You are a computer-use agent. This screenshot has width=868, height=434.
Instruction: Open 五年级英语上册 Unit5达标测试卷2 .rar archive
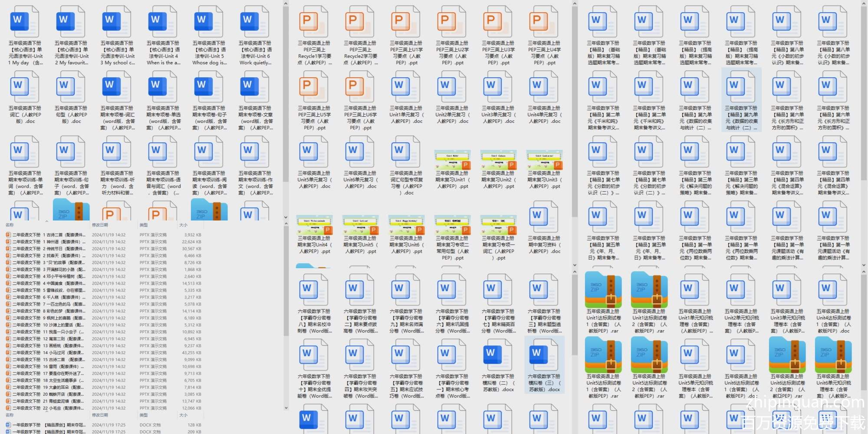coord(649,368)
